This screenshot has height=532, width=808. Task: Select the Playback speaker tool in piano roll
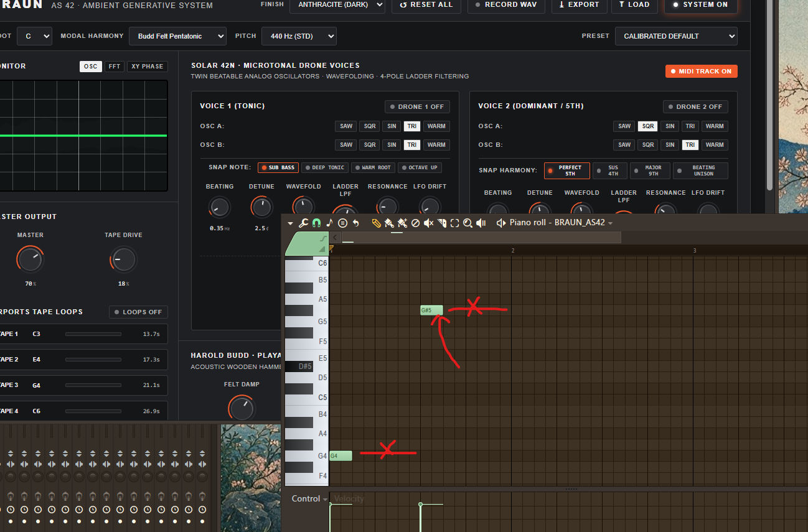481,223
